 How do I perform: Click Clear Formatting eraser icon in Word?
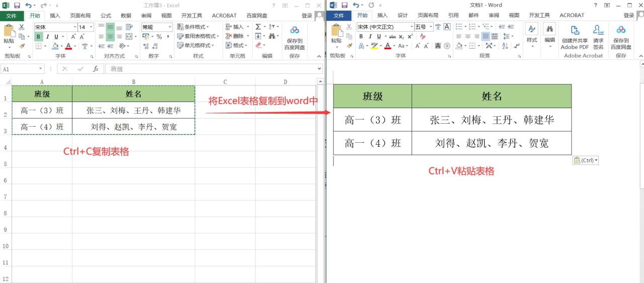(x=423, y=36)
